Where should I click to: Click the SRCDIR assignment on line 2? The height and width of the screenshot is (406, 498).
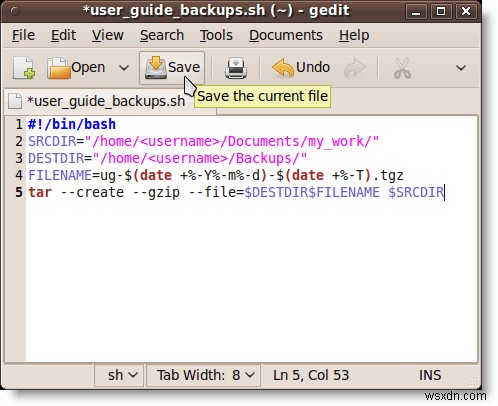203,141
